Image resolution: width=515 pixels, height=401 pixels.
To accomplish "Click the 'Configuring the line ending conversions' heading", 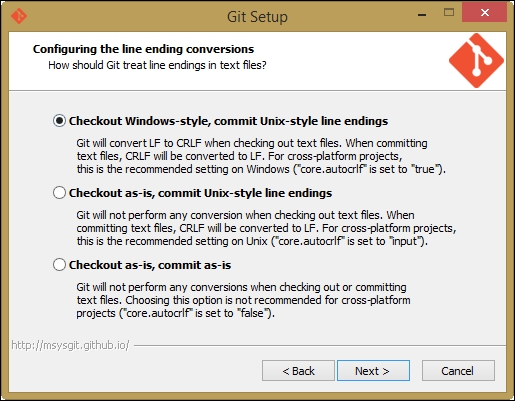I will click(143, 49).
